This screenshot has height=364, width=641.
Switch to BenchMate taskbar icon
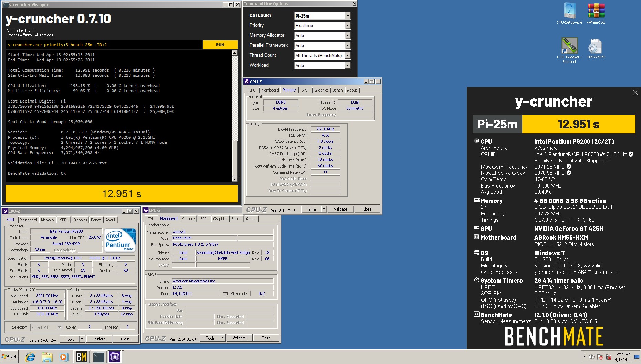coord(82,357)
